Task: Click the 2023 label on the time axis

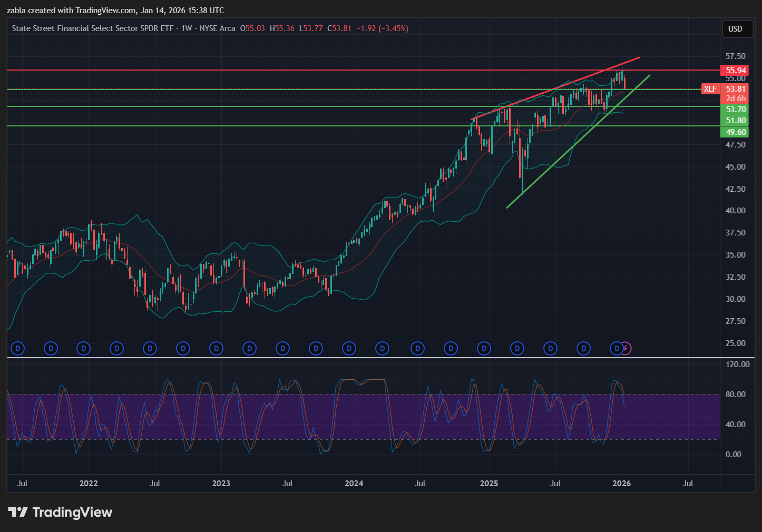Action: click(x=221, y=484)
